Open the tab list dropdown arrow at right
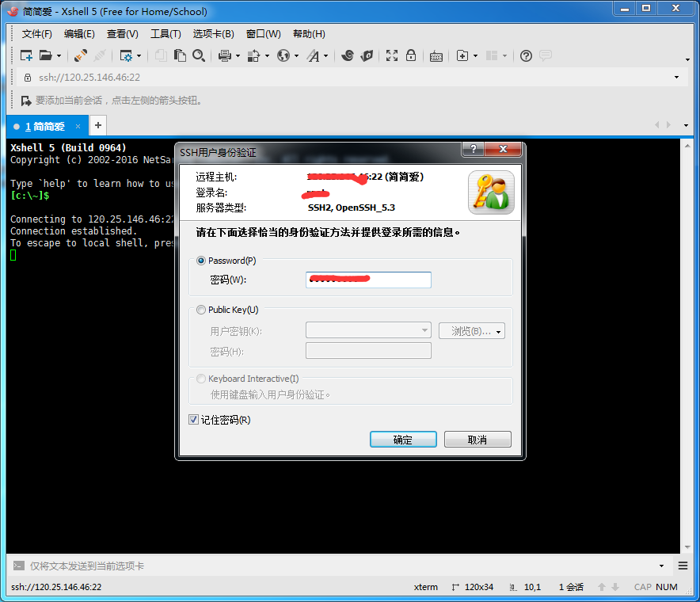 pos(687,125)
